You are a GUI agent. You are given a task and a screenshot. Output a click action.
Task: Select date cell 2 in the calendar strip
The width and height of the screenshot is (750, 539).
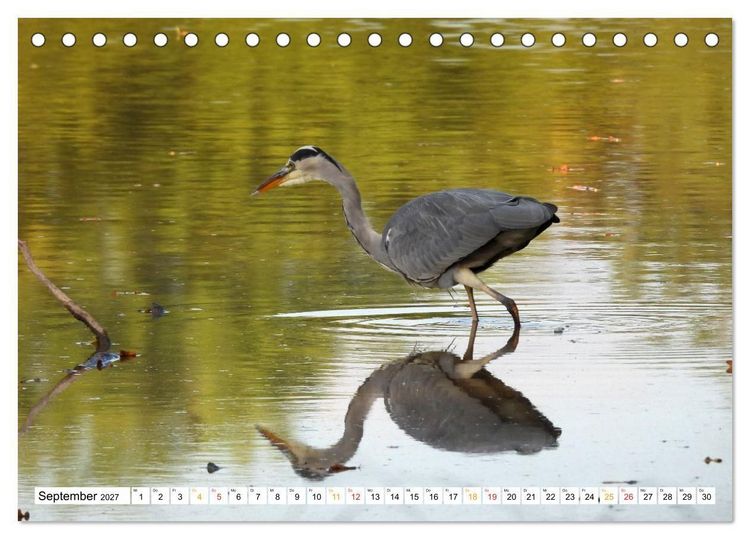coord(160,496)
